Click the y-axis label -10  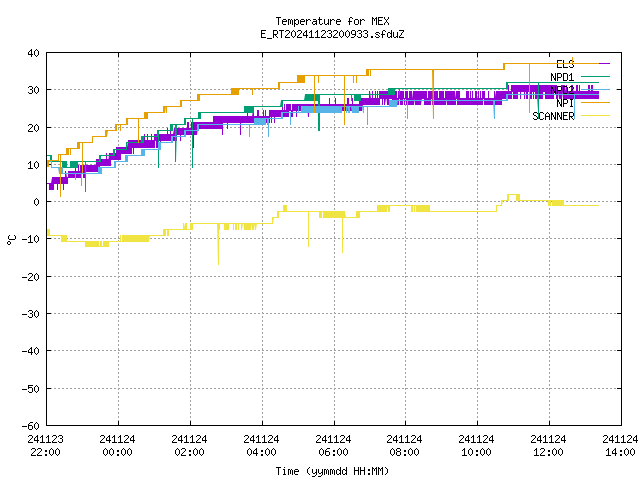[31, 239]
